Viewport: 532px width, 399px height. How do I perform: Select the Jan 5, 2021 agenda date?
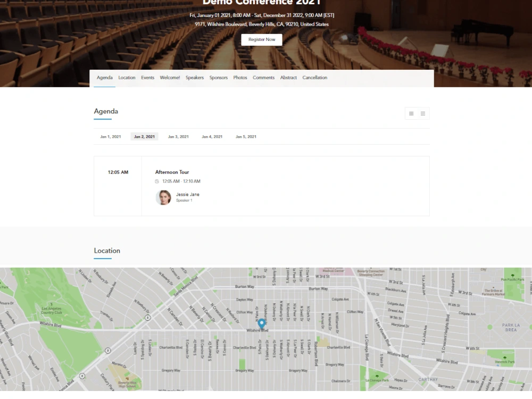coord(246,137)
